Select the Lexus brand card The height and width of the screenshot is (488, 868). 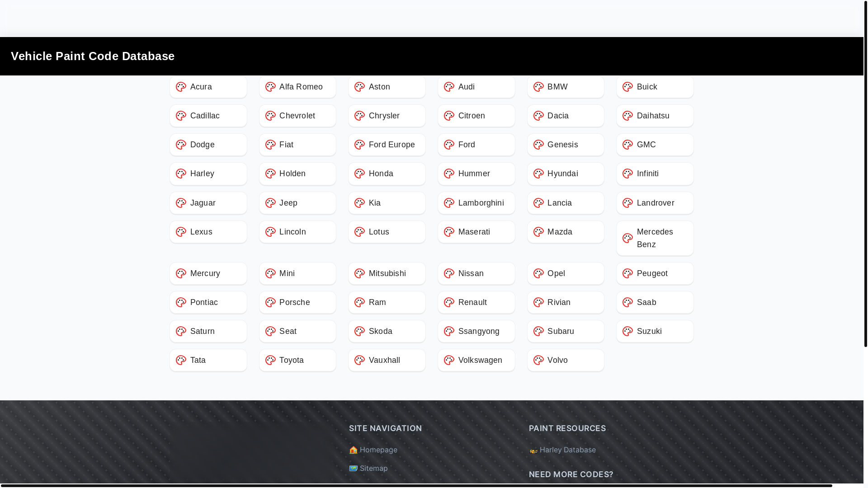pos(208,232)
